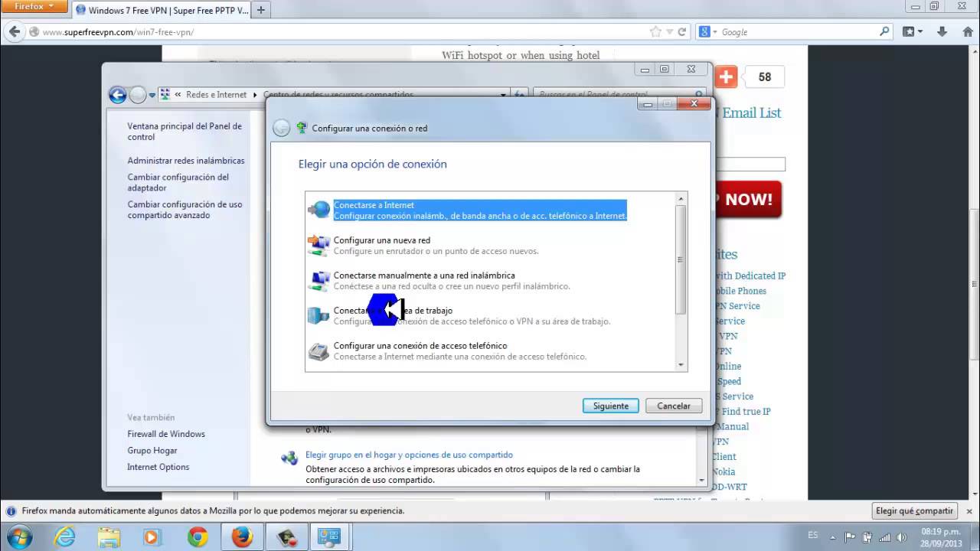This screenshot has width=980, height=551.
Task: Click the search magnifier in the Google box
Action: tap(884, 32)
